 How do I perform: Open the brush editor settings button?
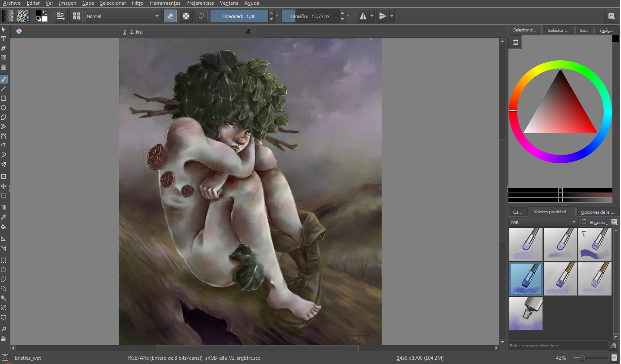(x=61, y=16)
